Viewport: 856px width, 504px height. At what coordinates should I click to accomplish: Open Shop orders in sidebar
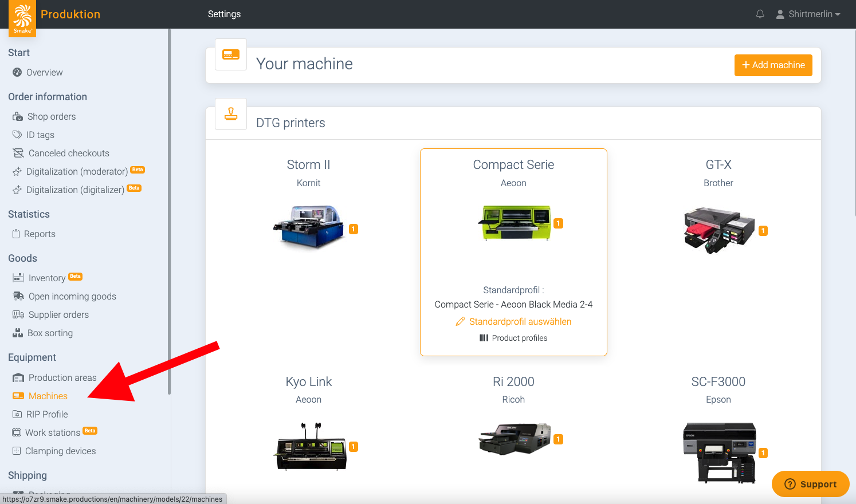(52, 116)
